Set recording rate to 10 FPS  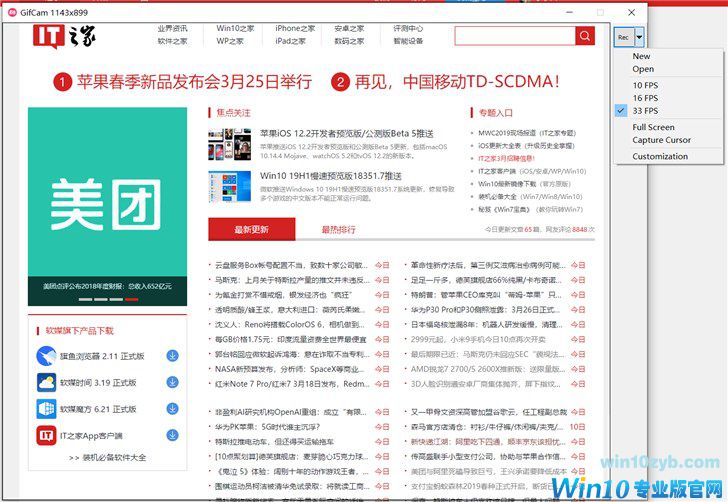pos(645,85)
